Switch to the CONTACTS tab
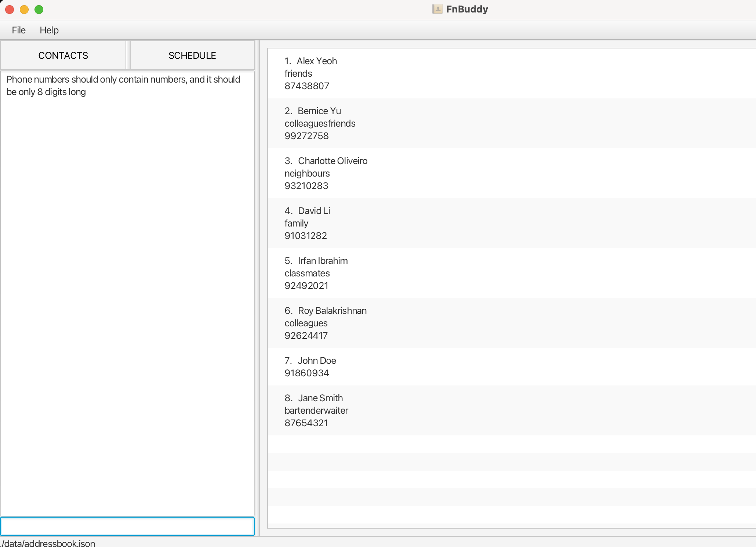 pos(63,55)
